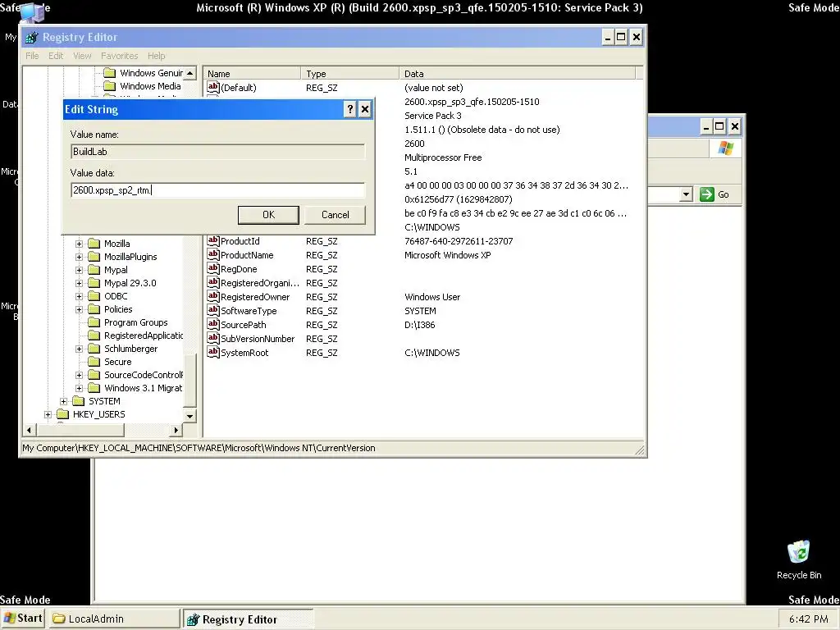
Task: Select the (Default) value string icon
Action: pos(213,87)
